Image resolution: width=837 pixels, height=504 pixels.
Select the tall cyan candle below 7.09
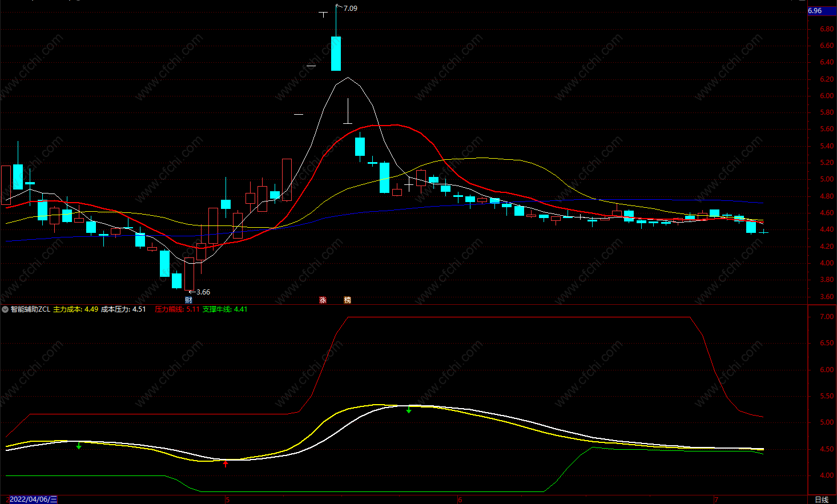point(336,53)
